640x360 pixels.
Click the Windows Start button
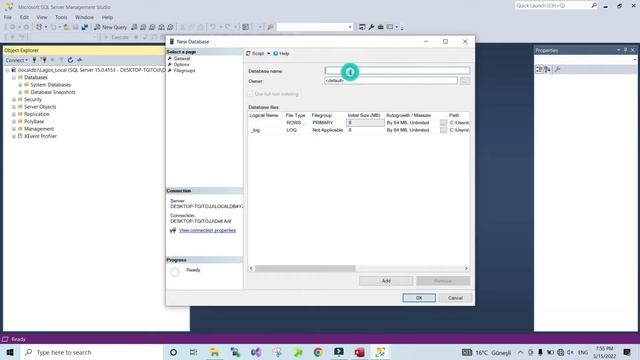click(x=10, y=352)
